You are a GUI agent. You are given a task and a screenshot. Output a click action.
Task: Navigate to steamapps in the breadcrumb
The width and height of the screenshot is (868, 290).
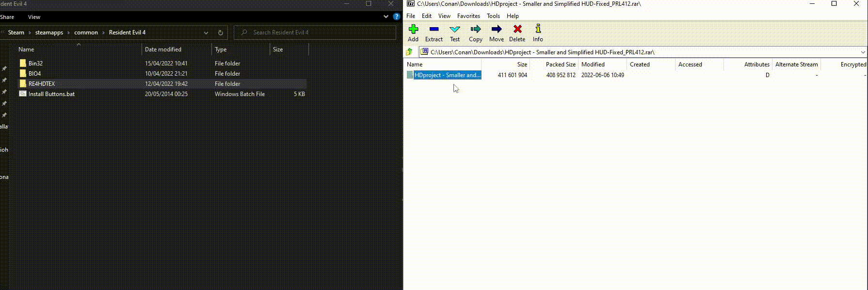coord(49,32)
